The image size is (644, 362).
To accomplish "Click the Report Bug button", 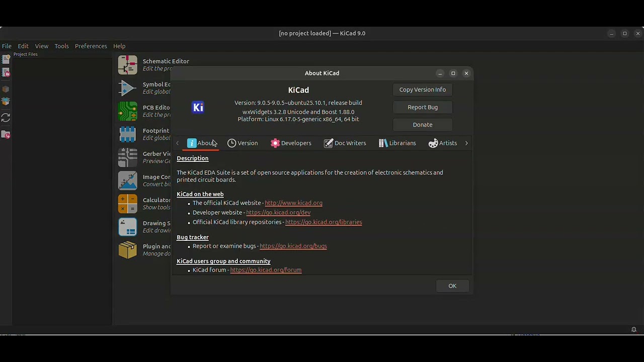I will coord(422,107).
